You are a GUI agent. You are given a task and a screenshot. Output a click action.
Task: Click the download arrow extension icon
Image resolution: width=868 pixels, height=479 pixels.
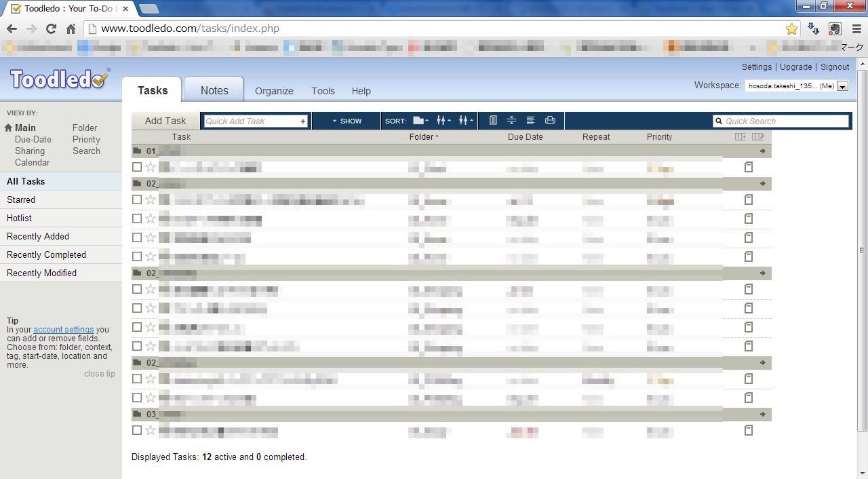[x=814, y=28]
